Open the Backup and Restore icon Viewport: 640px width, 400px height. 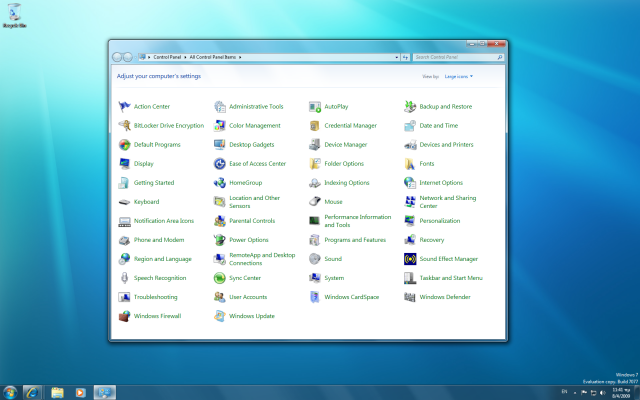(x=410, y=107)
